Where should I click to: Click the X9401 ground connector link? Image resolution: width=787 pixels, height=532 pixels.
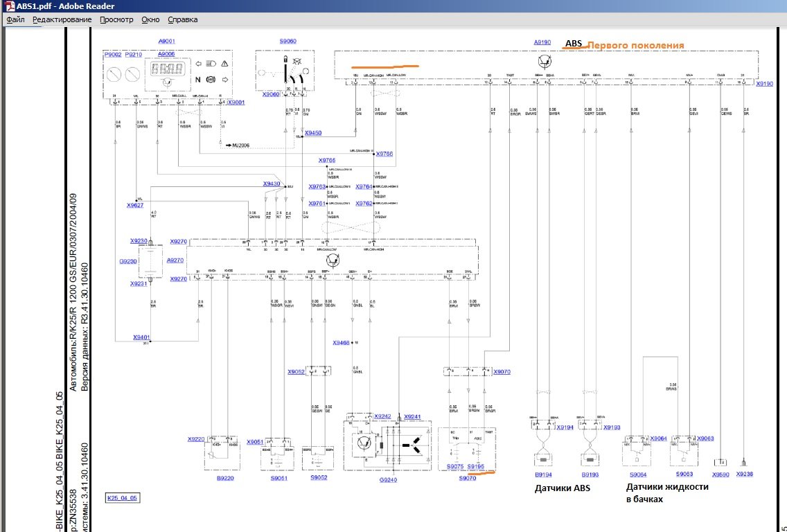(x=141, y=337)
